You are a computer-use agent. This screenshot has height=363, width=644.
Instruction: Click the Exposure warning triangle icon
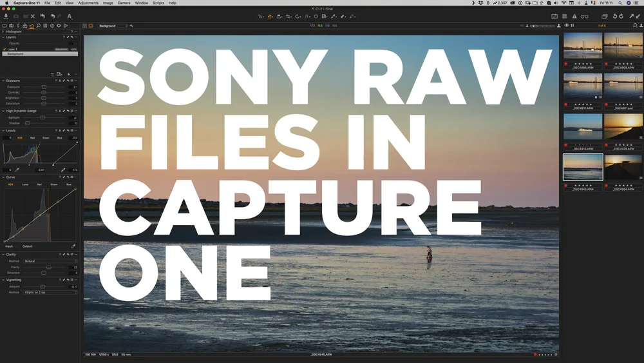tap(574, 17)
